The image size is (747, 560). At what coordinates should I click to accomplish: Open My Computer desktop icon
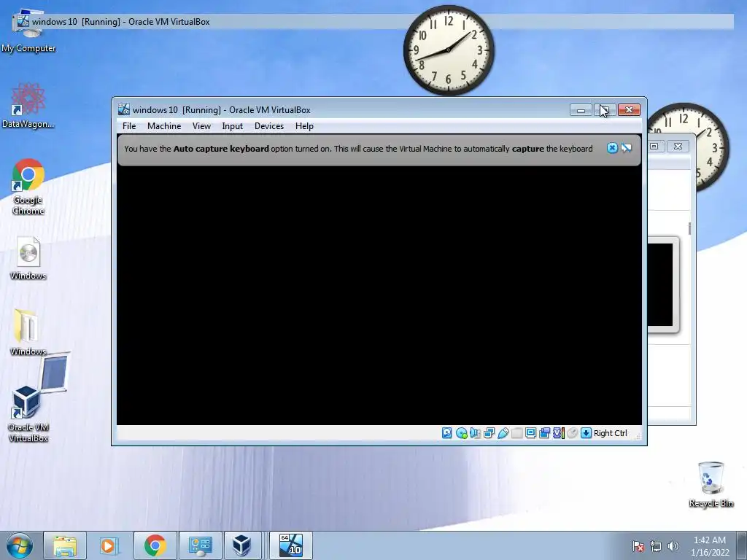pos(28,31)
